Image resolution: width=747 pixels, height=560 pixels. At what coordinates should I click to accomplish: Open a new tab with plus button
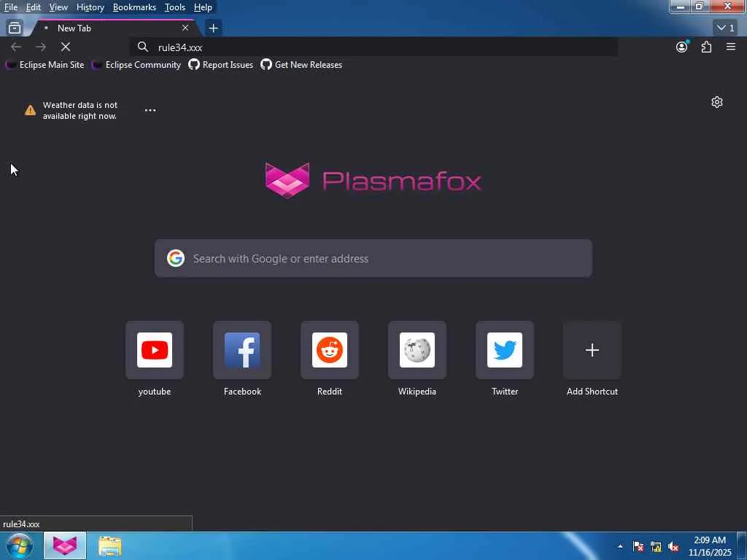[214, 28]
